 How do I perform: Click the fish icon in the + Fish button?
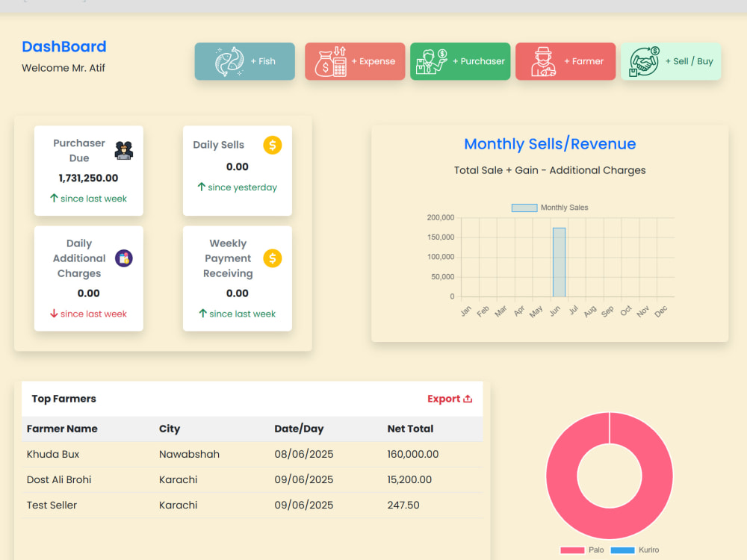[x=229, y=61]
